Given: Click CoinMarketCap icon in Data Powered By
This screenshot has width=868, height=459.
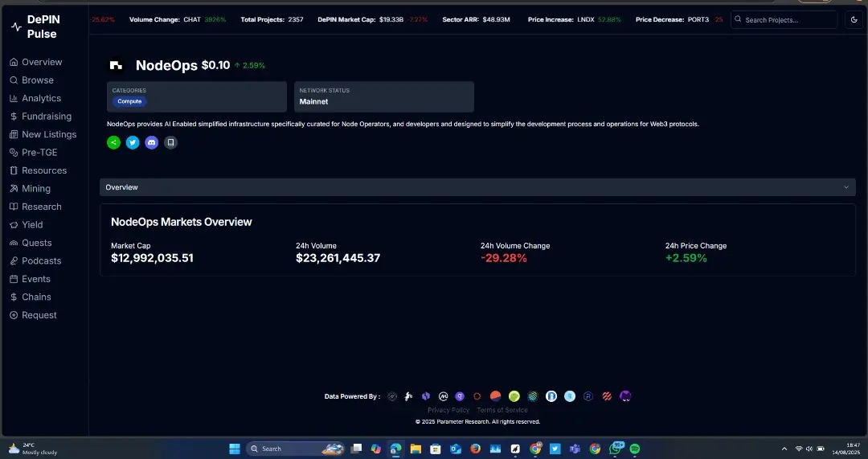Looking at the screenshot, I should (443, 396).
